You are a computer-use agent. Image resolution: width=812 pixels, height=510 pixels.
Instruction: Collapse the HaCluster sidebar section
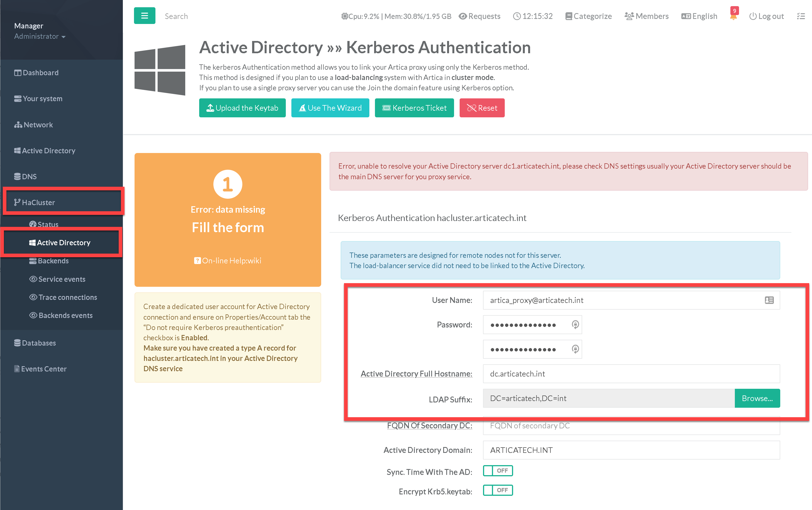click(x=38, y=202)
